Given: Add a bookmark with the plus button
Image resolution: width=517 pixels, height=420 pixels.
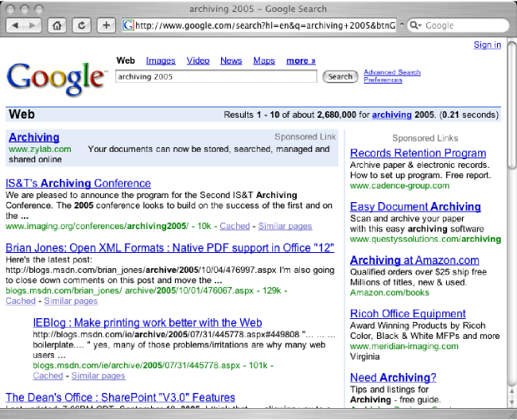Looking at the screenshot, I should pyautogui.click(x=106, y=25).
